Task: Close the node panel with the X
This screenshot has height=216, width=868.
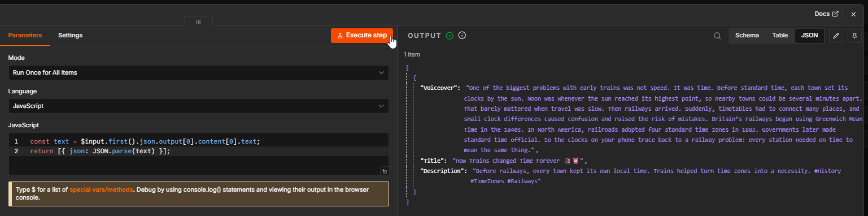Action: click(853, 14)
